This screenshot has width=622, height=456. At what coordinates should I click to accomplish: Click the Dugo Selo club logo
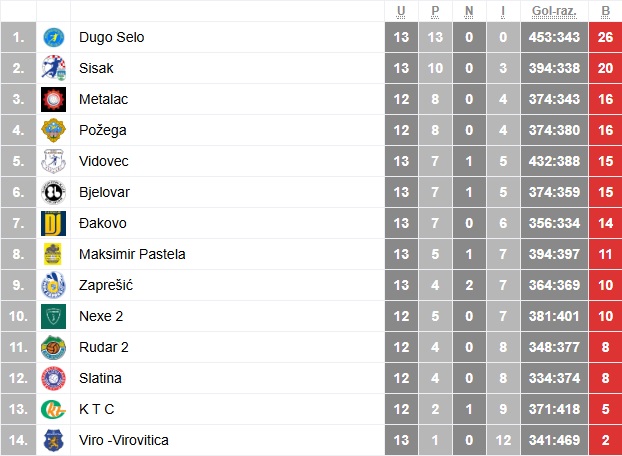[54, 37]
